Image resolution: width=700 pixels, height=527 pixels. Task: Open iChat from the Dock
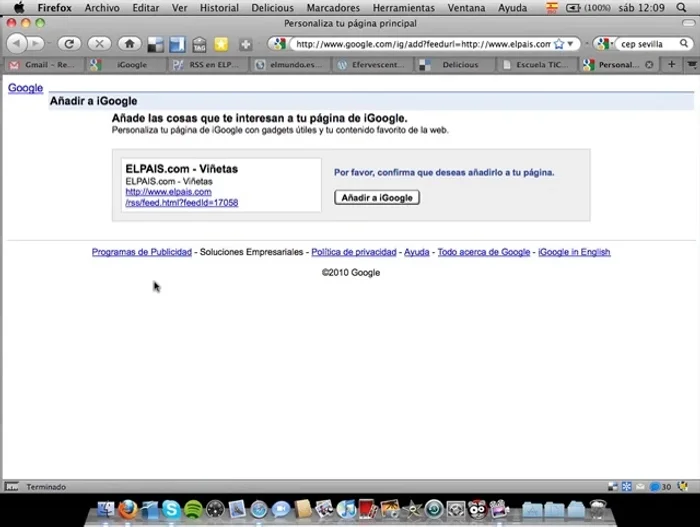[281, 509]
